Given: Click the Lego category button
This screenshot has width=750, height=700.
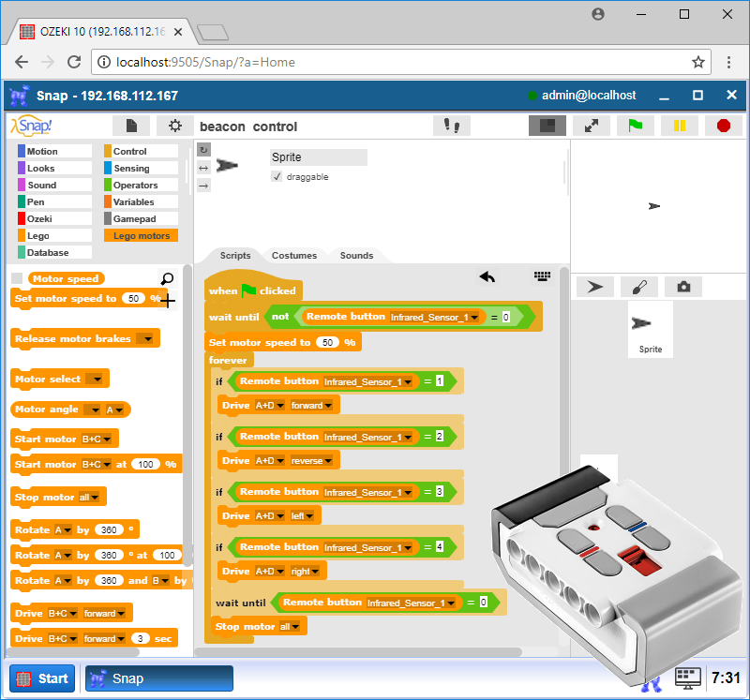Looking at the screenshot, I should coord(54,235).
